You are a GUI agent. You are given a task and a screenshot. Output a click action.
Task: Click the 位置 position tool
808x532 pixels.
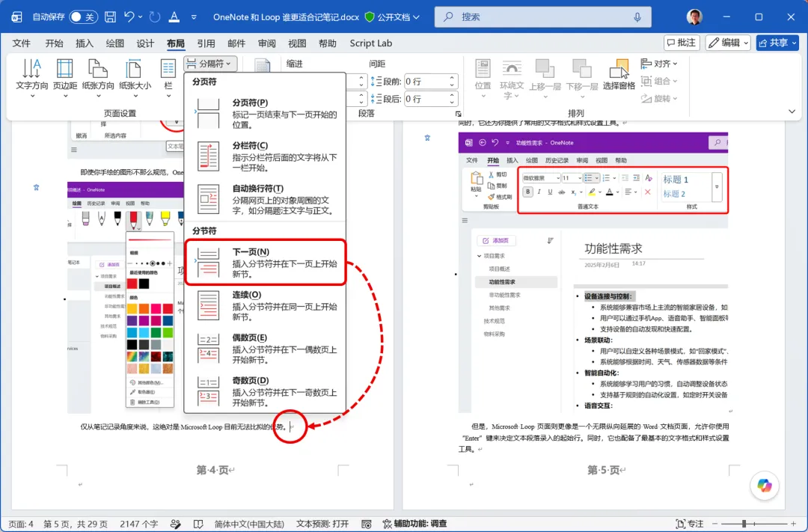483,79
